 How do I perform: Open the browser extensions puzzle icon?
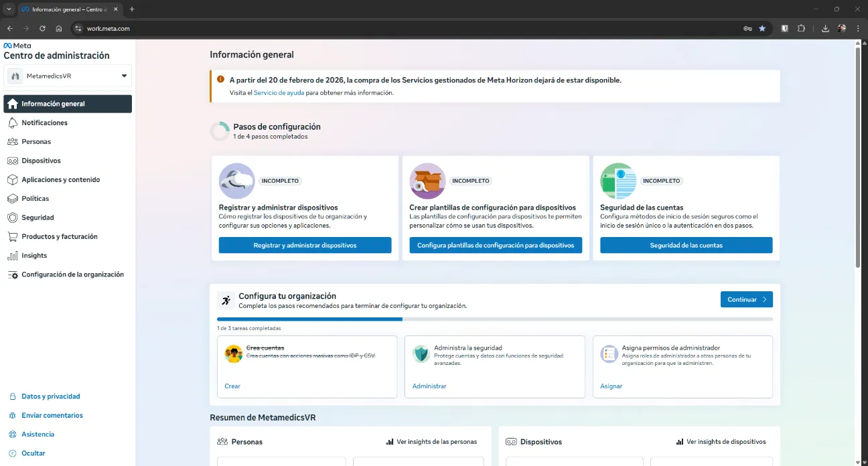point(801,29)
